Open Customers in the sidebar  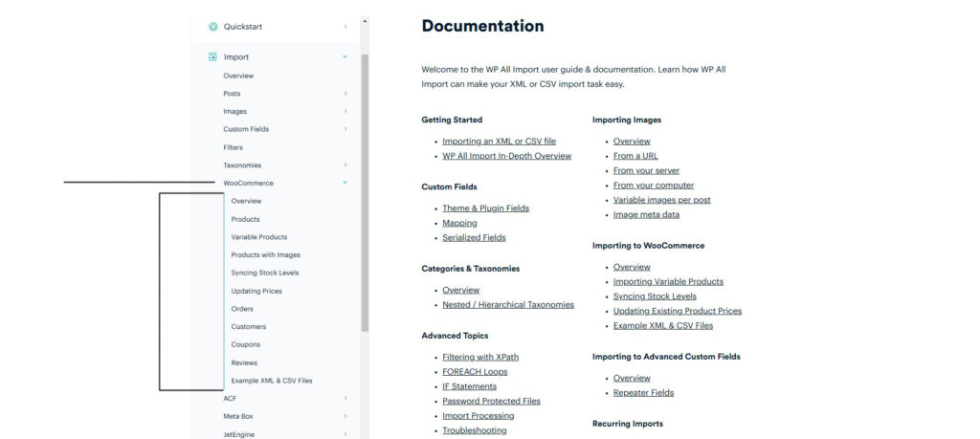point(249,326)
